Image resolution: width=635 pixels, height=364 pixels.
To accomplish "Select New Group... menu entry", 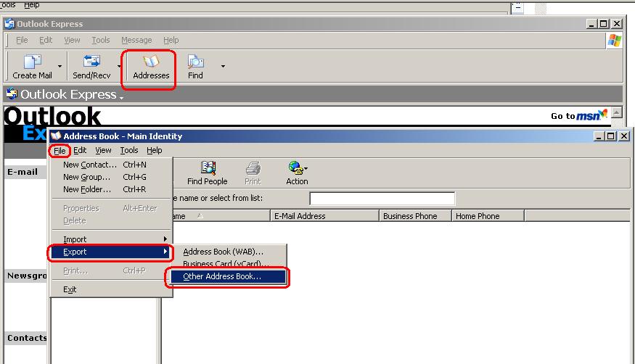I will point(110,177).
